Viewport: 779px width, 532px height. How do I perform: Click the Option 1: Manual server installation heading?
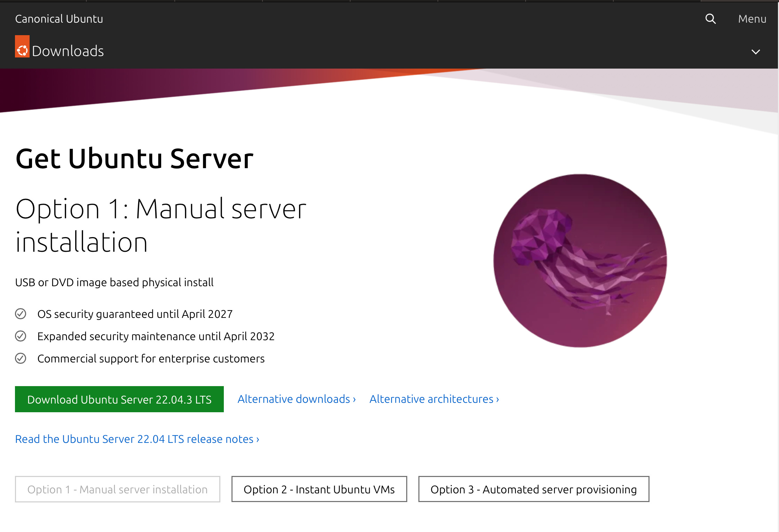tap(160, 225)
